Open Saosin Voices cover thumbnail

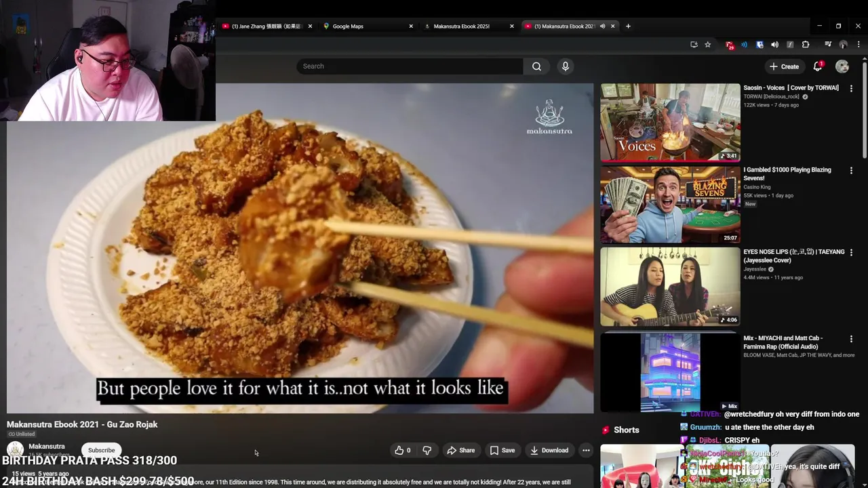click(670, 123)
